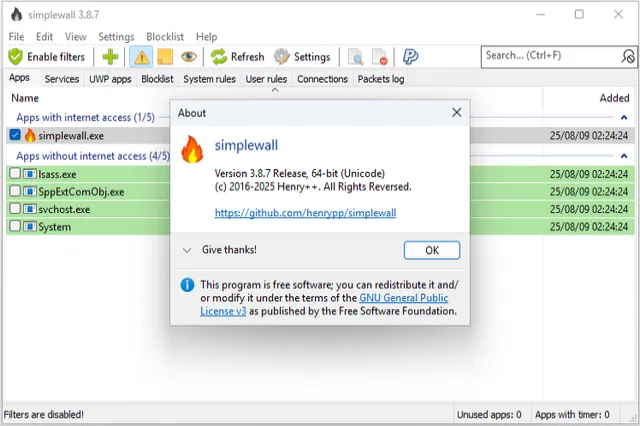Click the Unused apps: 0 status entry
Image resolution: width=640 pixels, height=426 pixels.
pyautogui.click(x=489, y=415)
